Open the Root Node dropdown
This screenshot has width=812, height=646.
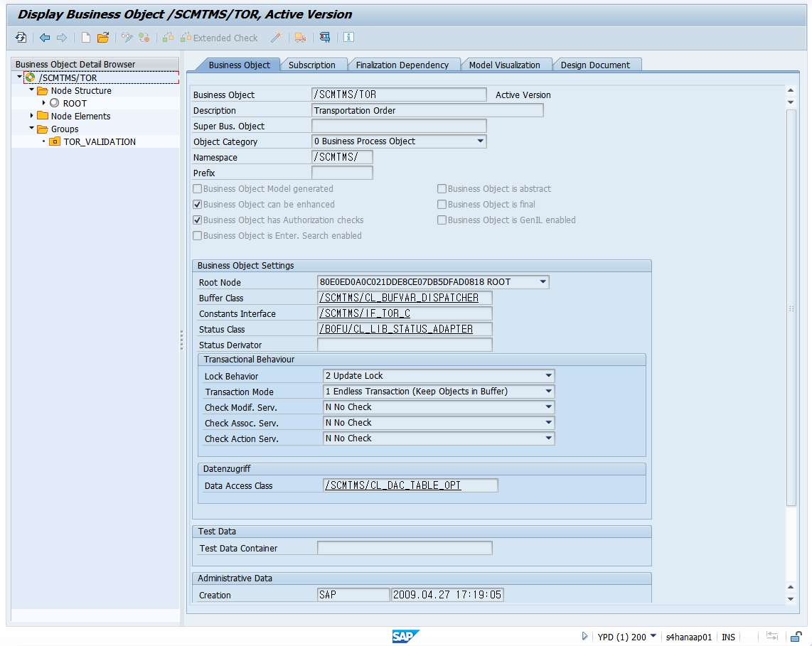tap(543, 282)
